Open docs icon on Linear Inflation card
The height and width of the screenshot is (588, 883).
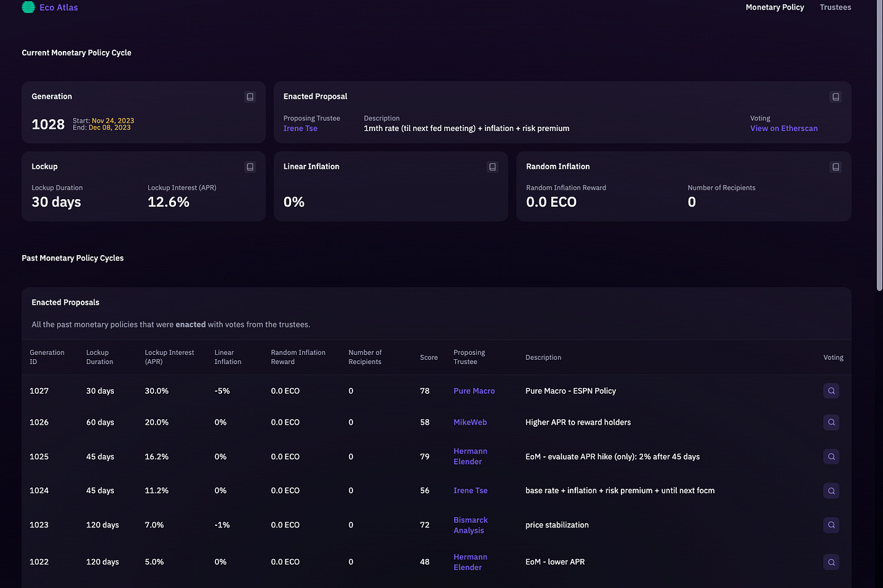[x=493, y=167]
